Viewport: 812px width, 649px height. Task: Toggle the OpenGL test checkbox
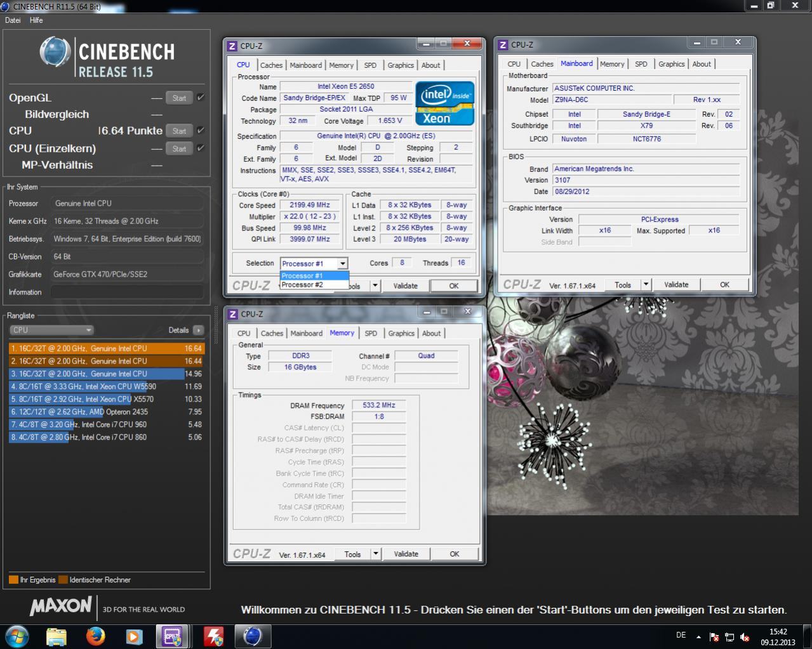click(x=200, y=98)
